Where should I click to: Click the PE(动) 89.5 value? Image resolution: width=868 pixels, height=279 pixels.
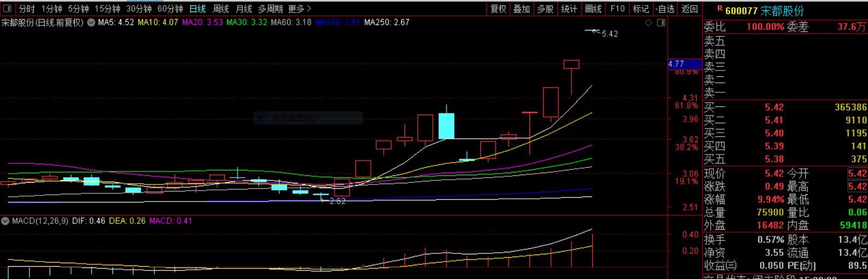[858, 266]
